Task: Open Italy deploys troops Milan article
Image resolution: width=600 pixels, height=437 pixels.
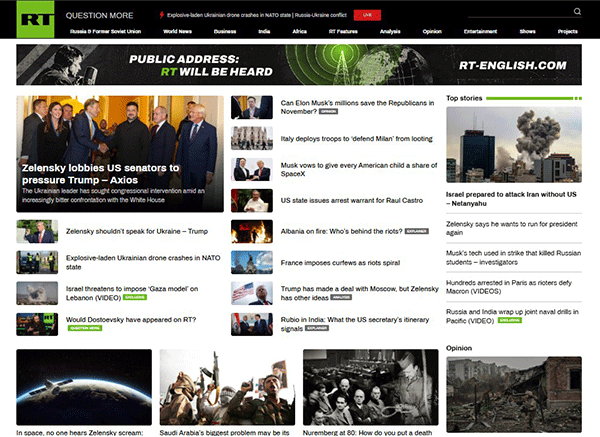Action: click(356, 139)
